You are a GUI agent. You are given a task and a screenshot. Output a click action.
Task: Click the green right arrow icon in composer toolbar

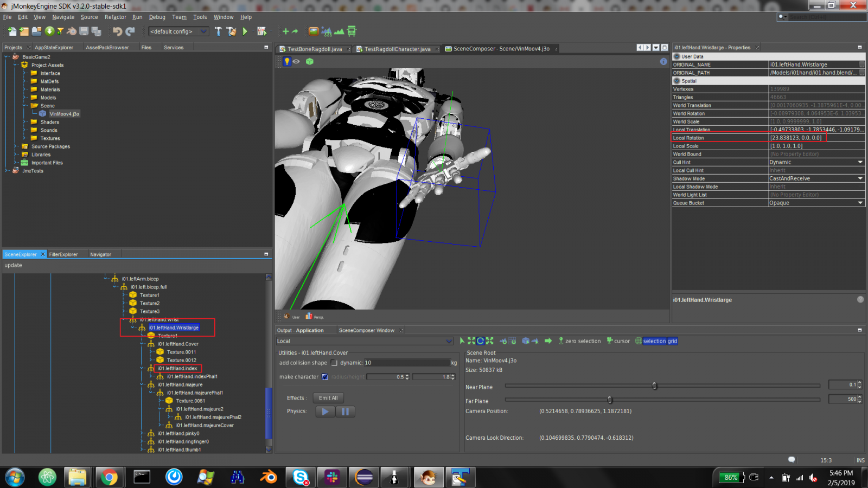[548, 341]
